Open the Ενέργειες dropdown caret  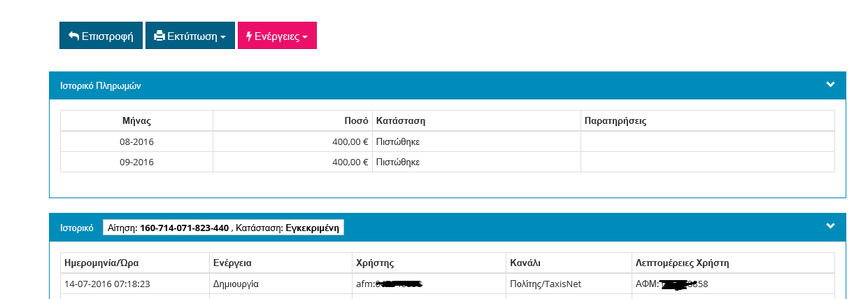[305, 36]
